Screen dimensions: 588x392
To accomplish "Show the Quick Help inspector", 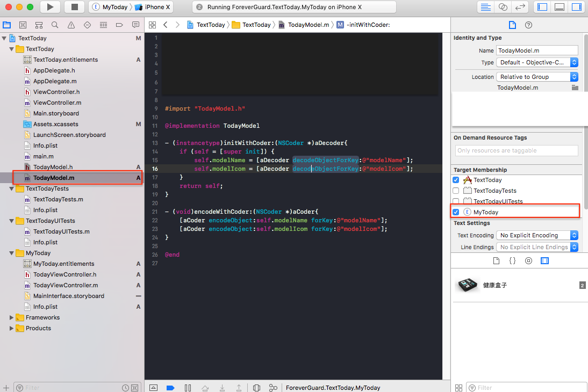I will click(528, 25).
